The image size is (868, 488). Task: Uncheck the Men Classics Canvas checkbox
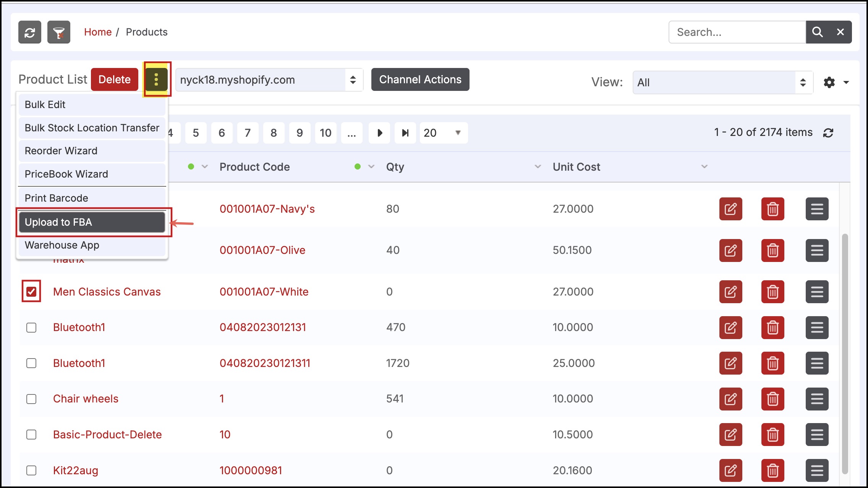(x=31, y=292)
